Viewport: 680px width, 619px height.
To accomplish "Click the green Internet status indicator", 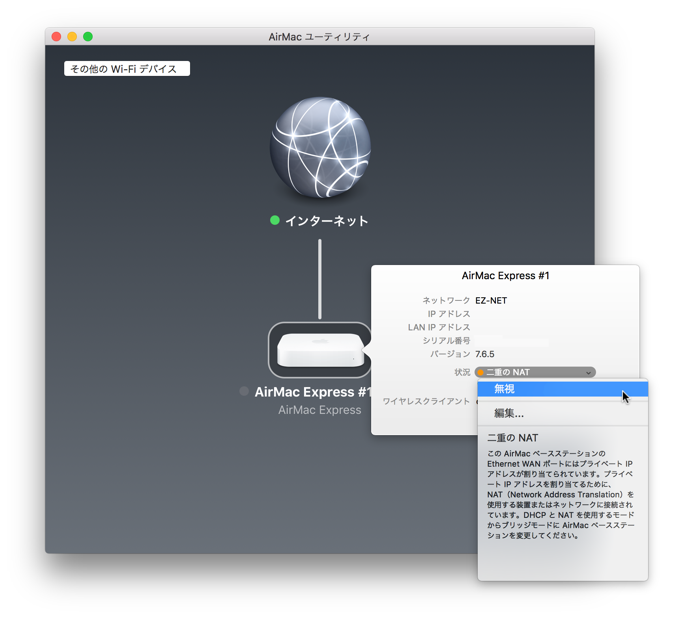I will 275,220.
